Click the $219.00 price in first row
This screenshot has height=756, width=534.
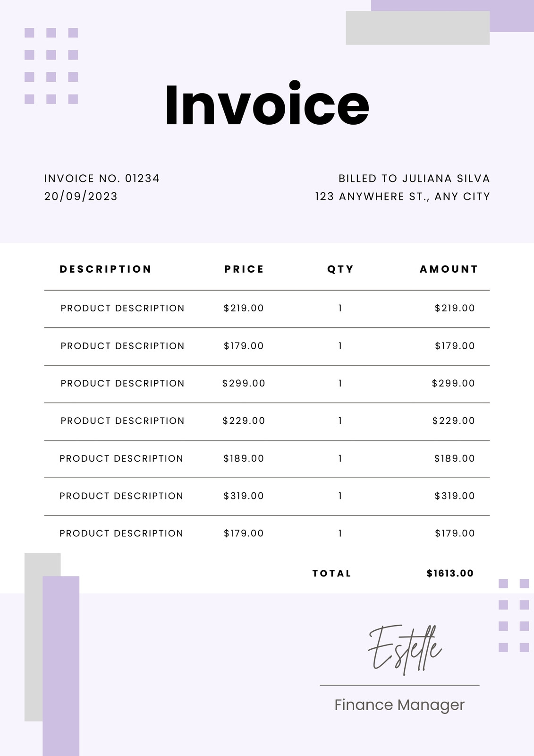244,308
